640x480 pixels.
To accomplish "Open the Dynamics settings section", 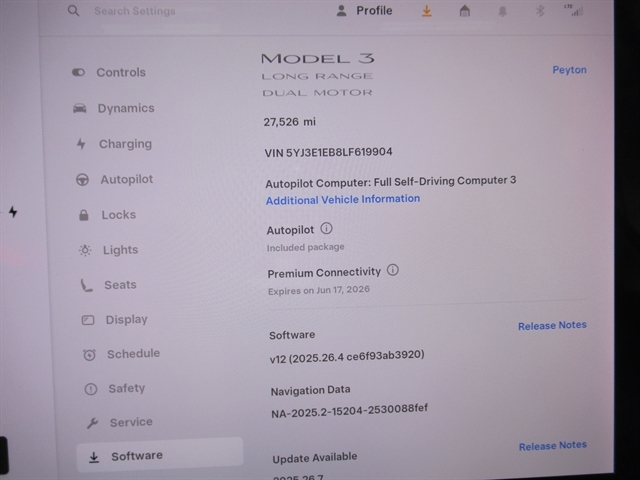I will 125,108.
